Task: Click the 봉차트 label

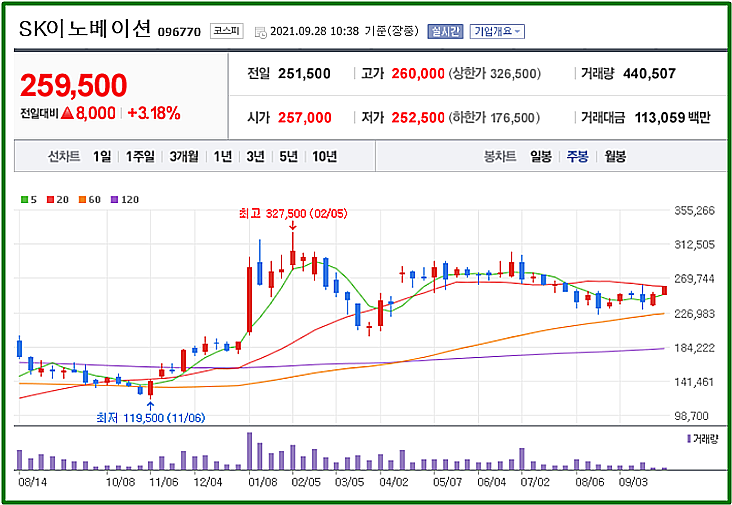Action: pos(500,156)
